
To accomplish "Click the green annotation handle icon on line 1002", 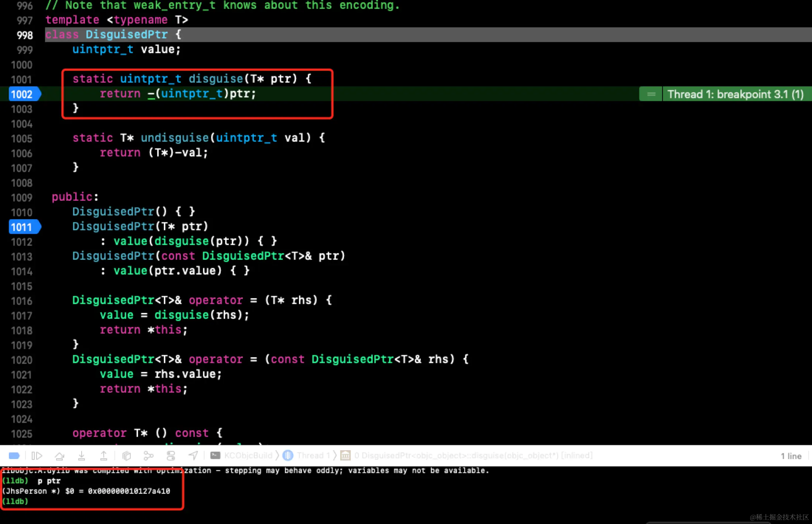I will click(651, 94).
